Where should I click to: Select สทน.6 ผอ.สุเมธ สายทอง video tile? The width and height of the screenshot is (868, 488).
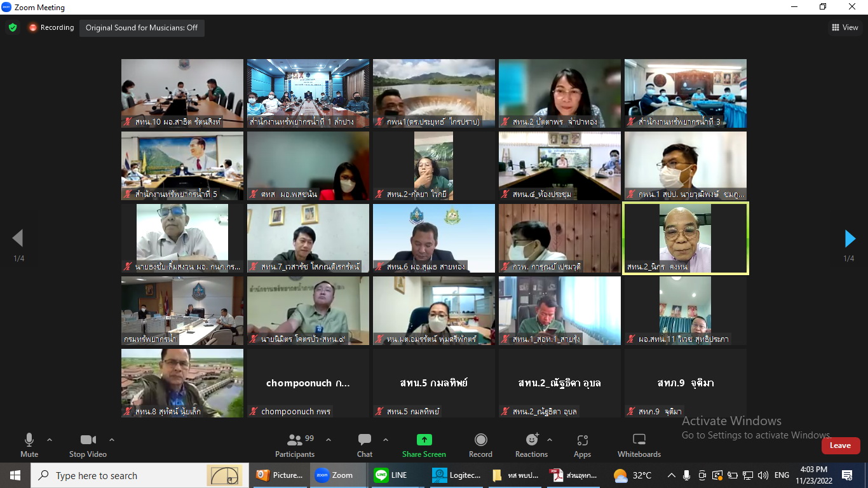point(434,238)
